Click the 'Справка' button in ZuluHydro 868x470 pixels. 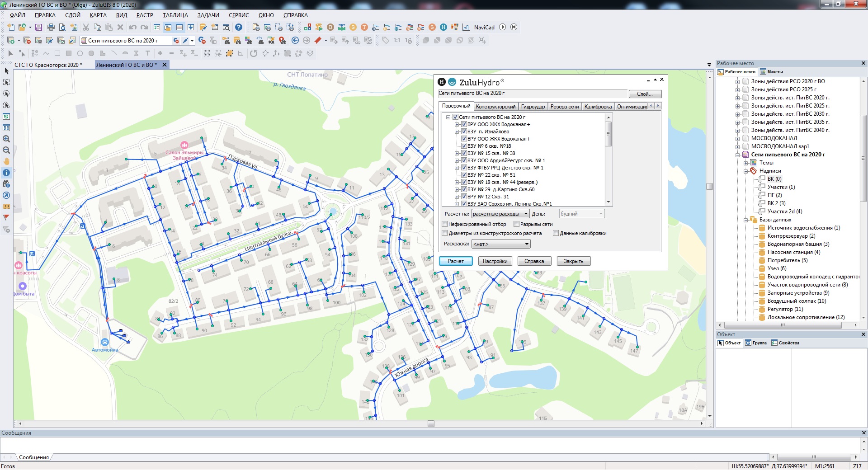coord(534,261)
